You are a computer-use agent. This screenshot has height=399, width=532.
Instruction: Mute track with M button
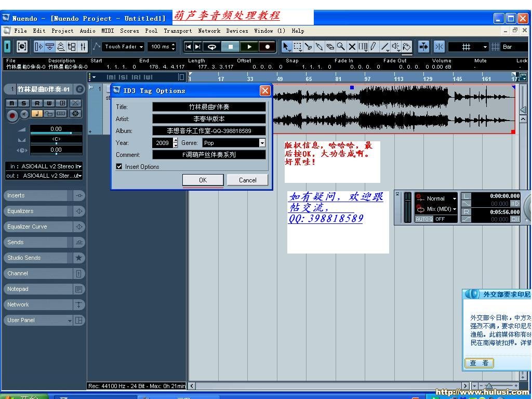(11, 103)
